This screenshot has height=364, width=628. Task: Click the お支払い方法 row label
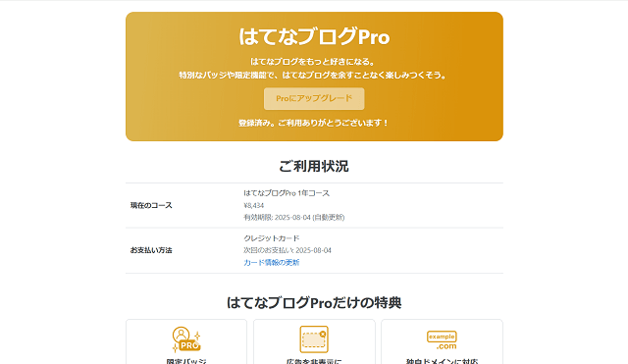click(151, 250)
